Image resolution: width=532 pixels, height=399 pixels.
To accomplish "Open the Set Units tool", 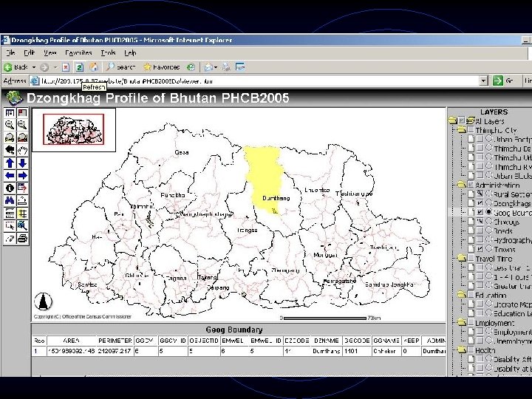I will tap(10, 214).
